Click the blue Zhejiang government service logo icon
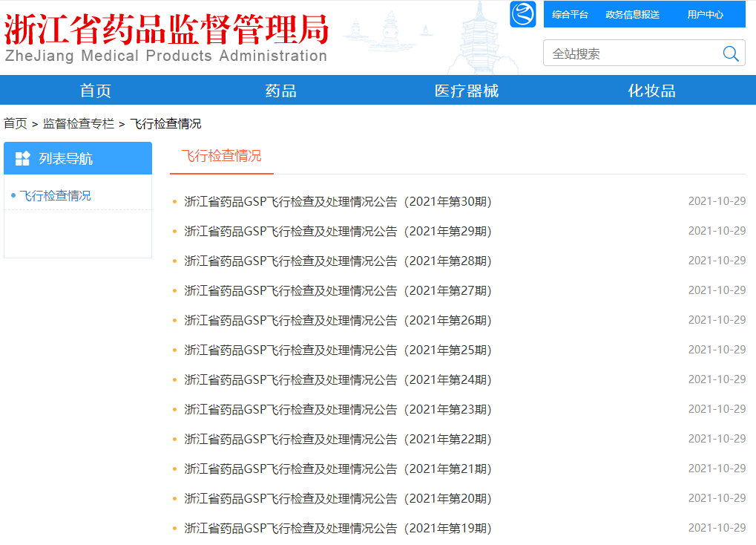This screenshot has width=756, height=545. pos(523,14)
